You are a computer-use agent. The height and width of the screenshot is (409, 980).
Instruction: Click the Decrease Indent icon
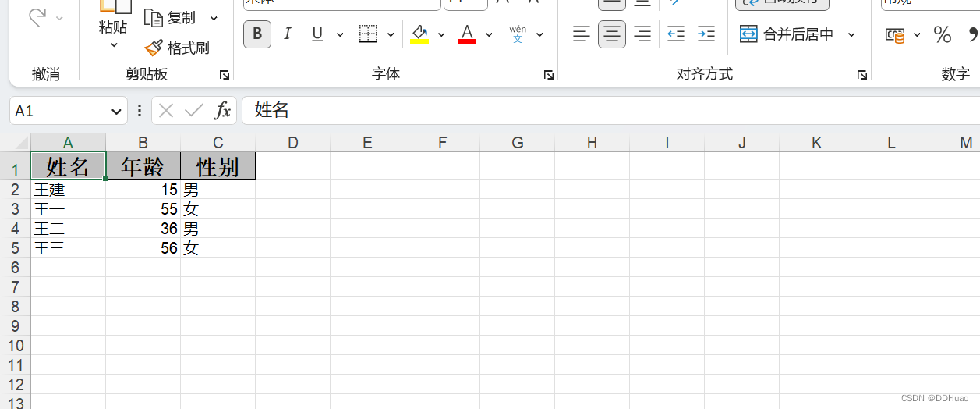tap(676, 34)
